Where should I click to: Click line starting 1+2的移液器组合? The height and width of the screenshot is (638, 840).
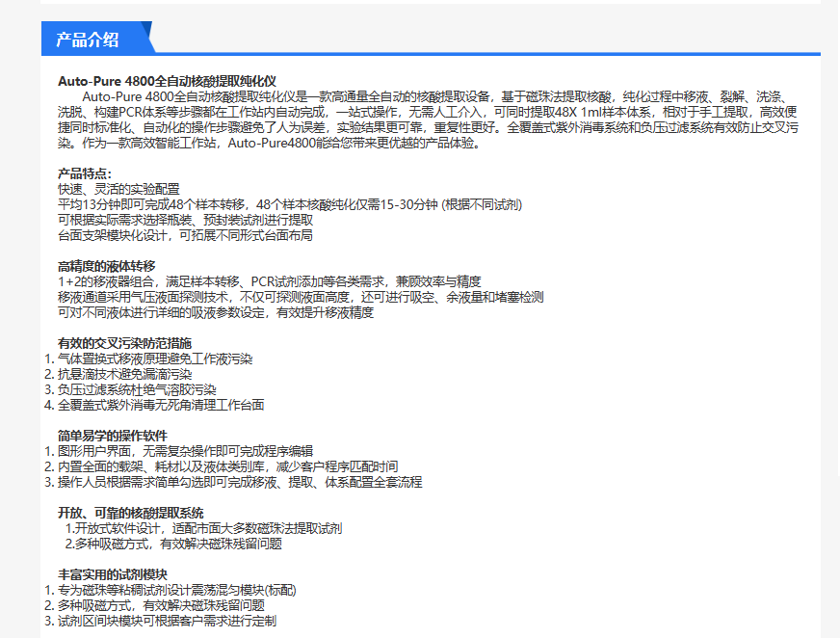pyautogui.click(x=270, y=282)
